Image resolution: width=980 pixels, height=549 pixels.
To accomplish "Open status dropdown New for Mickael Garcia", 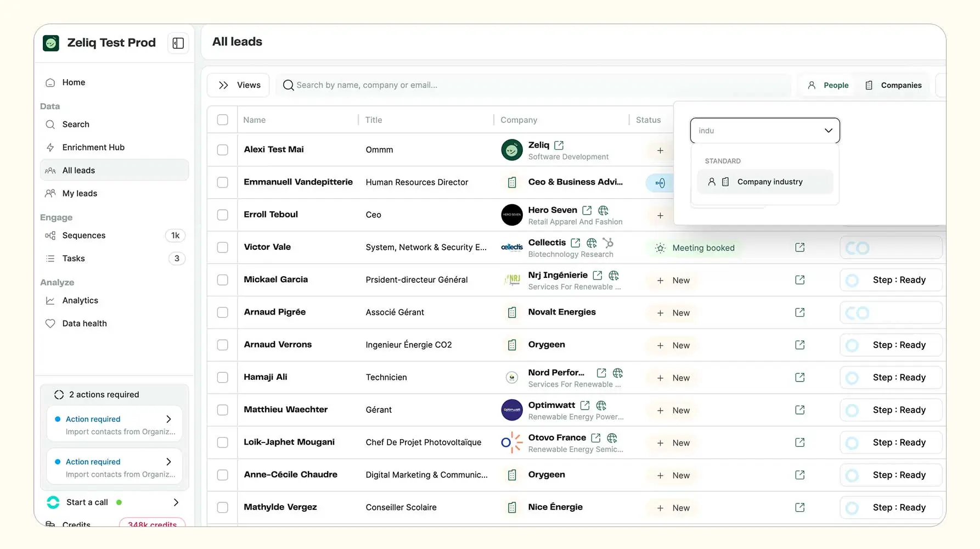I will click(673, 281).
